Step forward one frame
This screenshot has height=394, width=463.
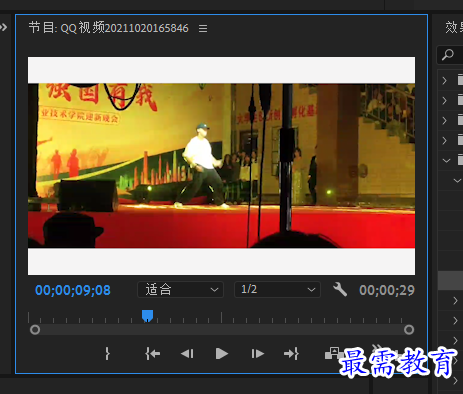point(257,354)
